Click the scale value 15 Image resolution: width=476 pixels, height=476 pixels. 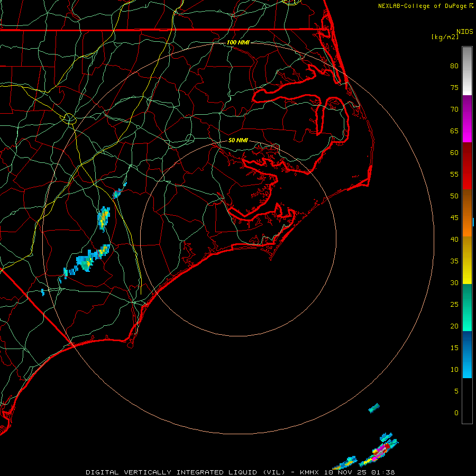(454, 348)
